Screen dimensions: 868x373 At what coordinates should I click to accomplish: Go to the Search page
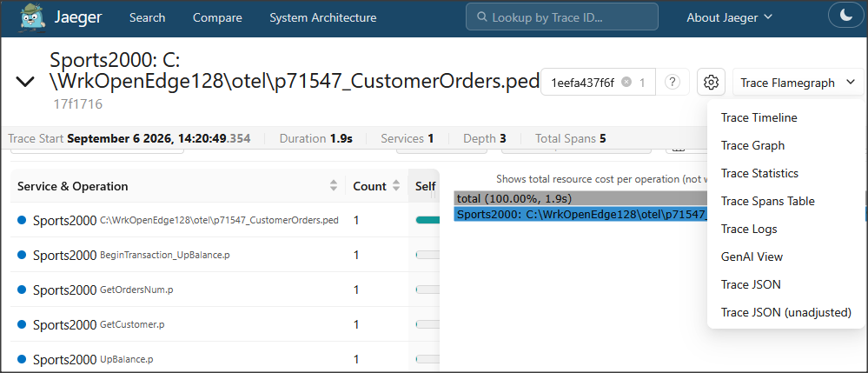point(147,17)
